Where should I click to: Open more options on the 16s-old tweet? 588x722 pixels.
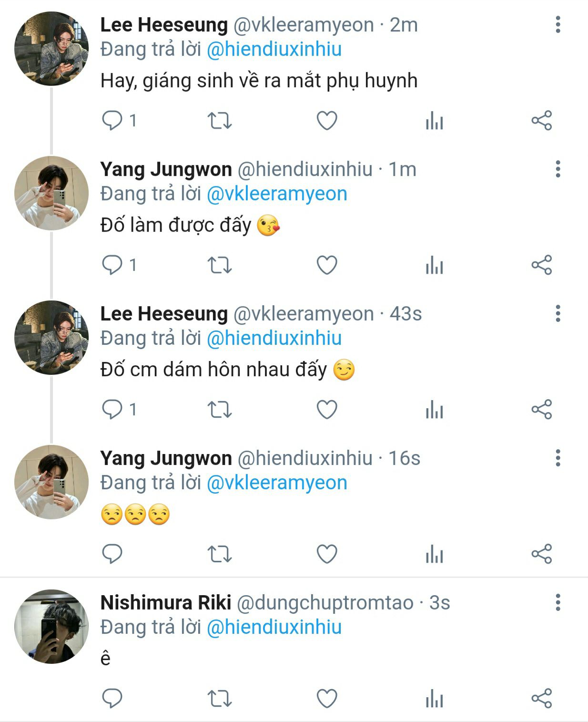pos(558,458)
